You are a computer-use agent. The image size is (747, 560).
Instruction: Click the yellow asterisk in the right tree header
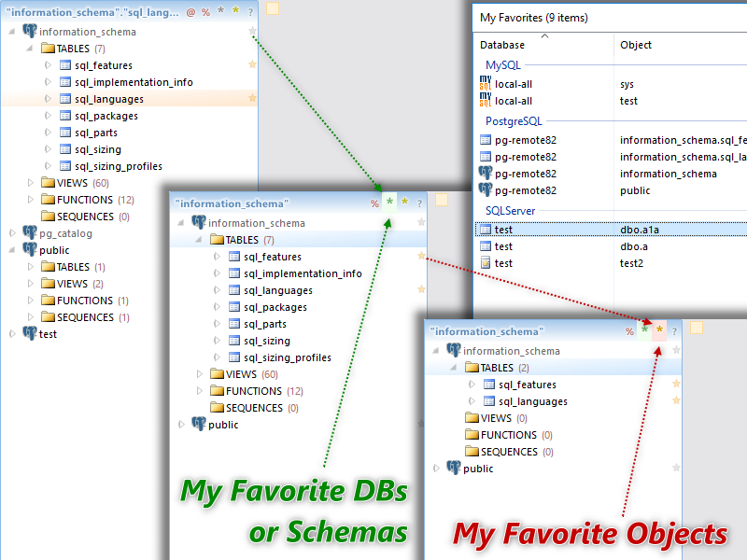click(x=660, y=329)
